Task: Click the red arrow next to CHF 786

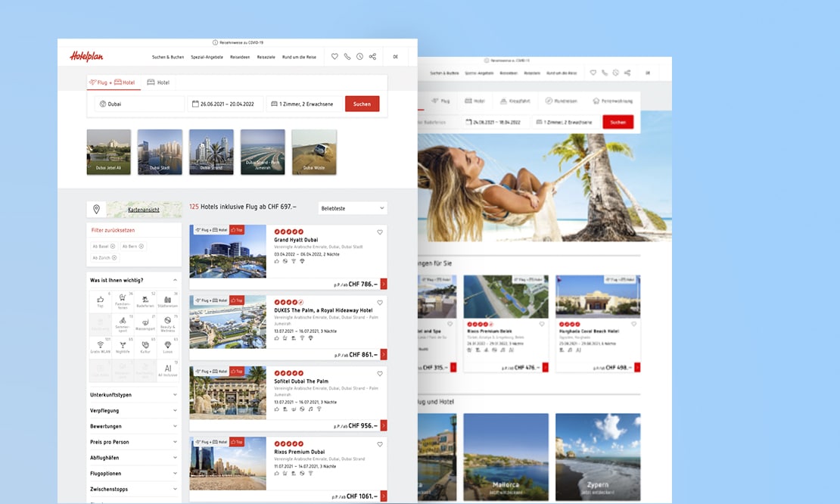Action: (384, 284)
